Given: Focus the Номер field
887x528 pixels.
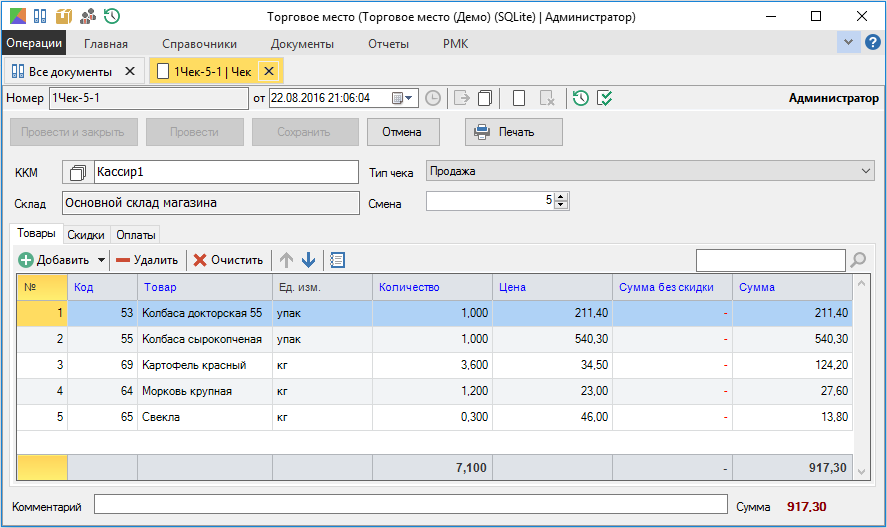Looking at the screenshot, I should tap(149, 98).
